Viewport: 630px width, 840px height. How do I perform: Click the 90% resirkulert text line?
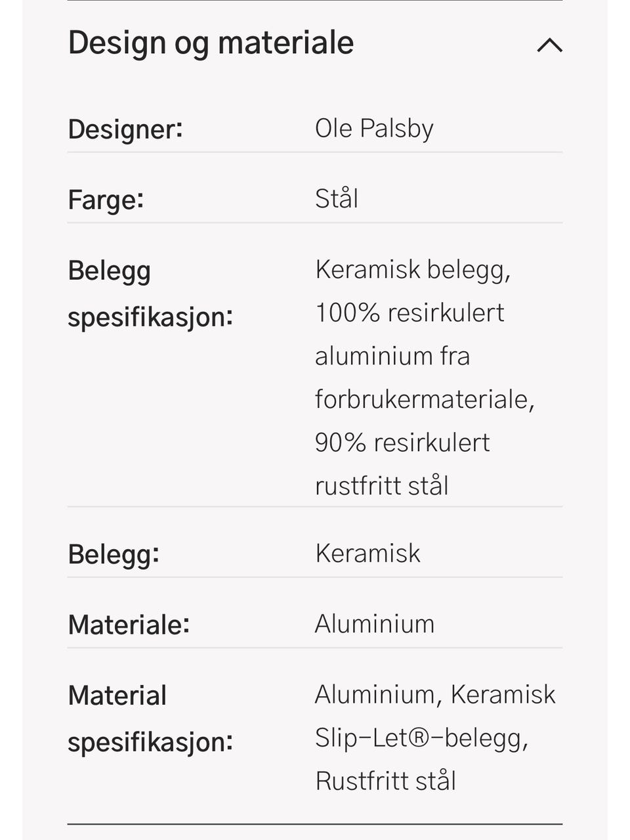click(x=402, y=443)
